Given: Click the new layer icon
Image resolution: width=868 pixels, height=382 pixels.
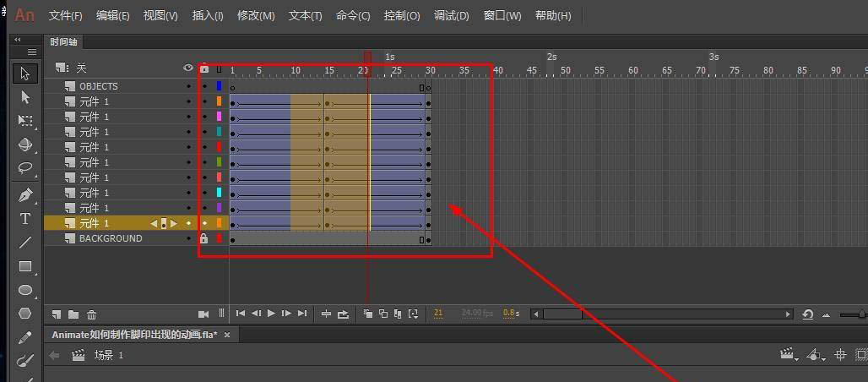Looking at the screenshot, I should 58,314.
